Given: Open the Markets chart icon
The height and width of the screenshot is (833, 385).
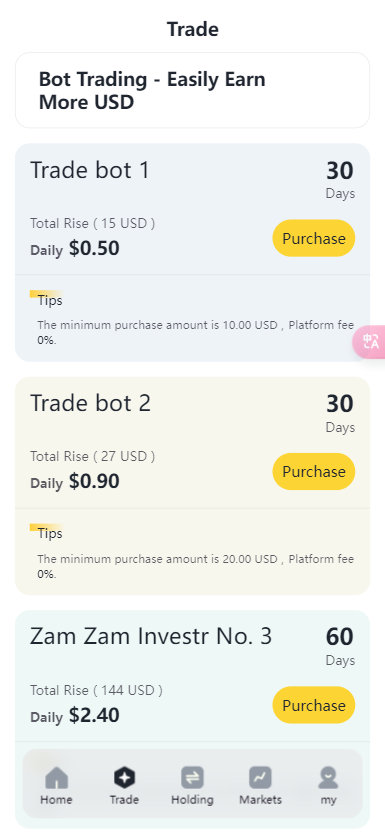Looking at the screenshot, I should pyautogui.click(x=260, y=778).
